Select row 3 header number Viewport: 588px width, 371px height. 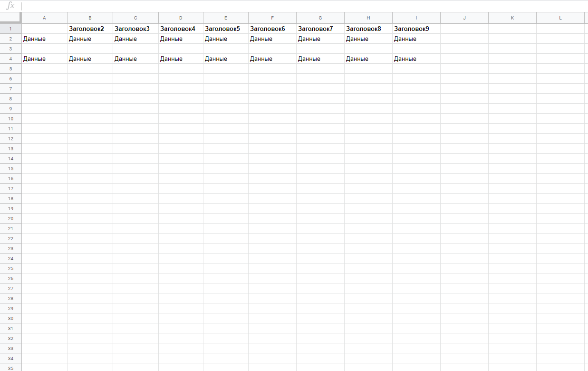10,49
